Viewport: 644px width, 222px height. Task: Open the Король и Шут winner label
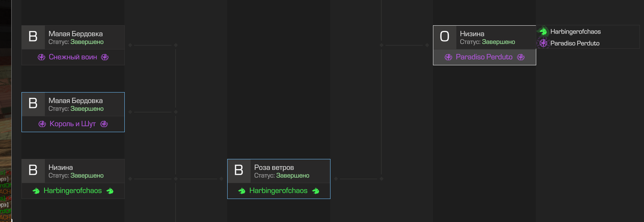(73, 124)
